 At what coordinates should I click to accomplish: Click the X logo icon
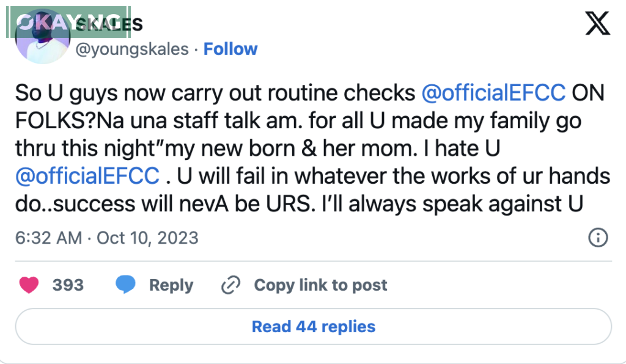[x=597, y=24]
